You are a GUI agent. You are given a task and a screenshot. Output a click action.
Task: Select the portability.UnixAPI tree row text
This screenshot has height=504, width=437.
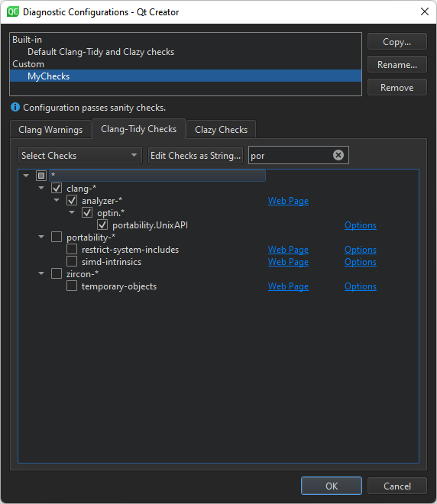point(151,225)
